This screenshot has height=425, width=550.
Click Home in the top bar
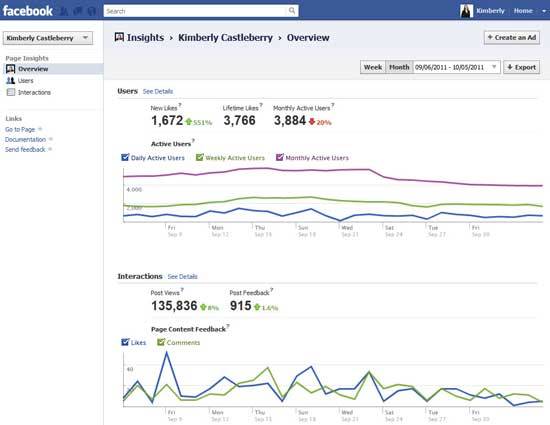pos(523,11)
